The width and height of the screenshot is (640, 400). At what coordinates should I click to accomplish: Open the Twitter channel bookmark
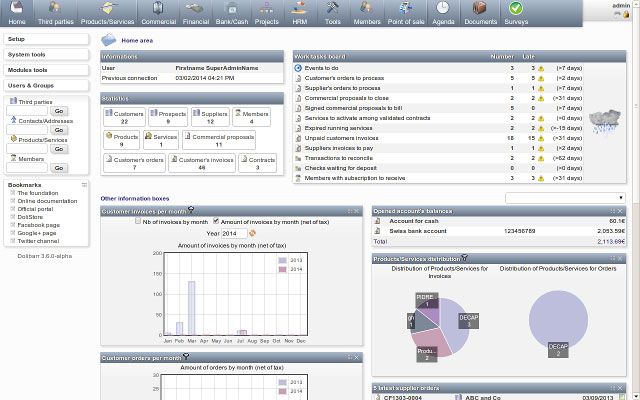(38, 241)
